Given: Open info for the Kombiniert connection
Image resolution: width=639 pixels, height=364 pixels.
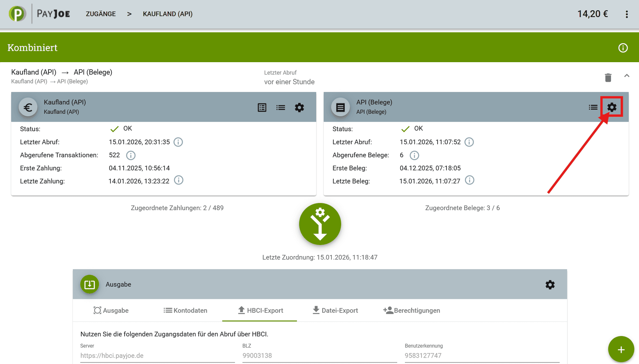Looking at the screenshot, I should tap(623, 48).
